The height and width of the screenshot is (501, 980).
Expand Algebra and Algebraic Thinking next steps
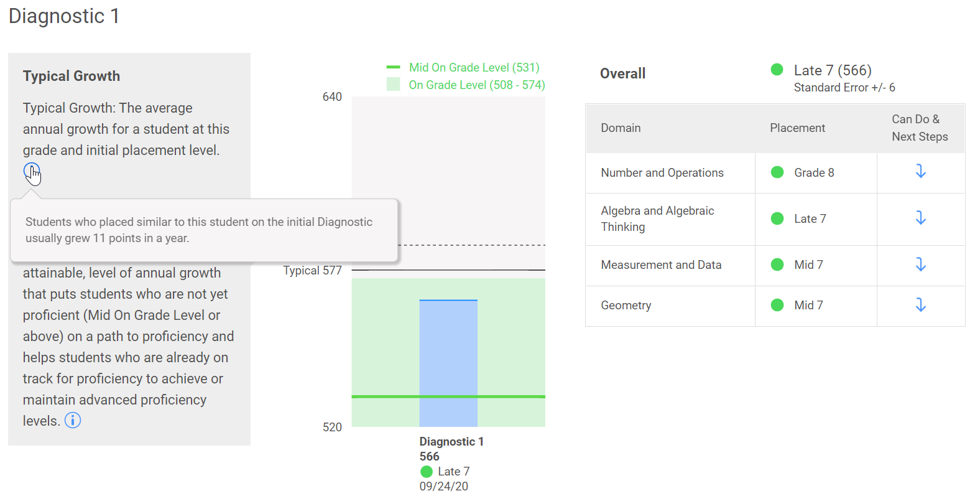pos(920,218)
